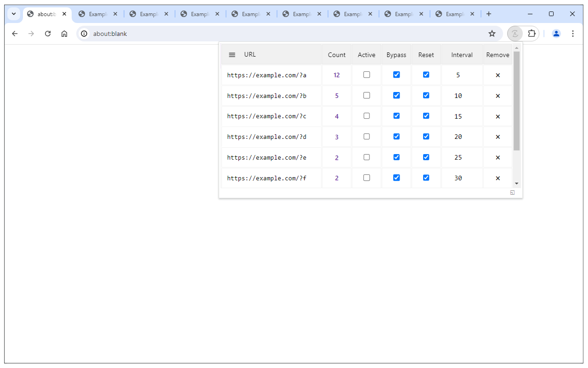The height and width of the screenshot is (368, 588).
Task: Select the URL https://example.com/?d
Action: tap(266, 137)
